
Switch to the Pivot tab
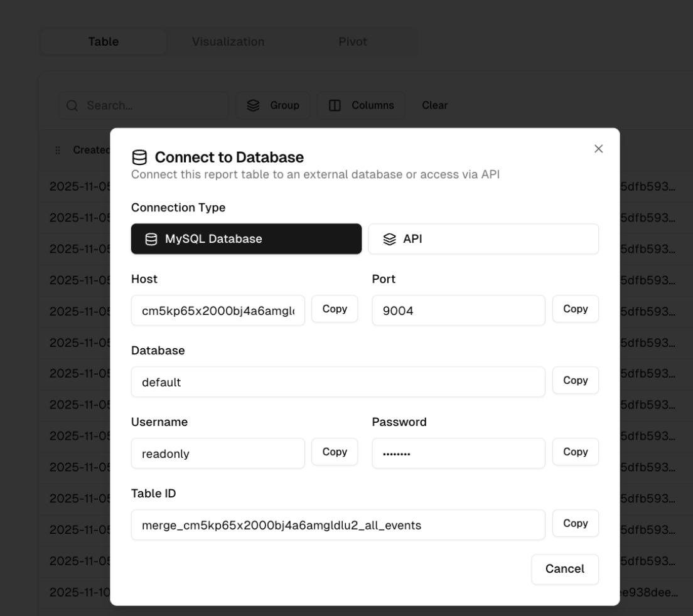353,41
